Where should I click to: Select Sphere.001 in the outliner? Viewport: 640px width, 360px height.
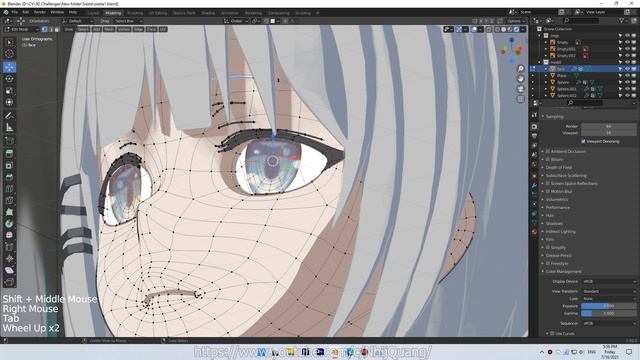click(567, 89)
